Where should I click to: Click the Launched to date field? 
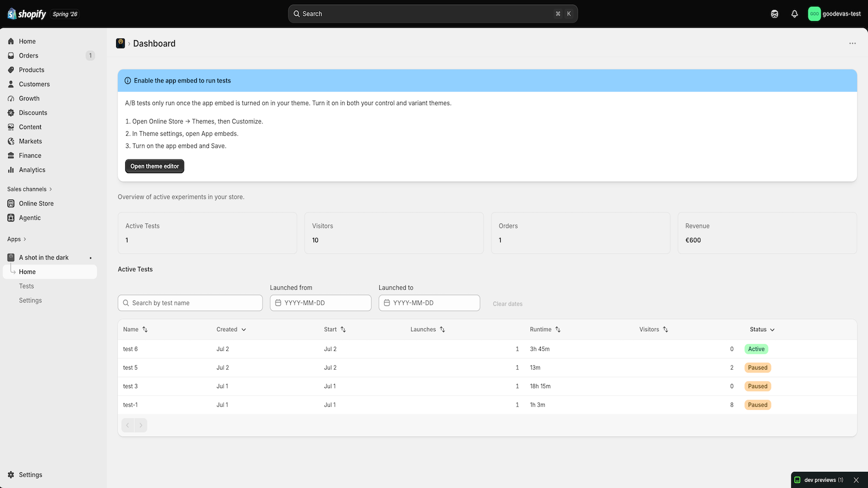429,303
